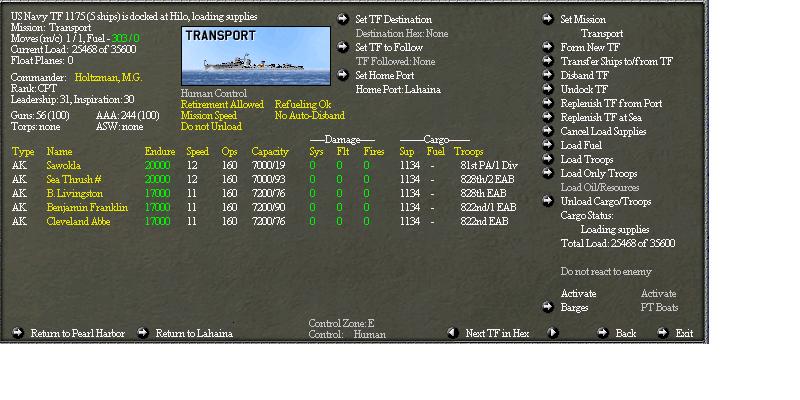Image resolution: width=800 pixels, height=400 pixels.
Task: Sort ships by Capacity column header
Action: 270,152
